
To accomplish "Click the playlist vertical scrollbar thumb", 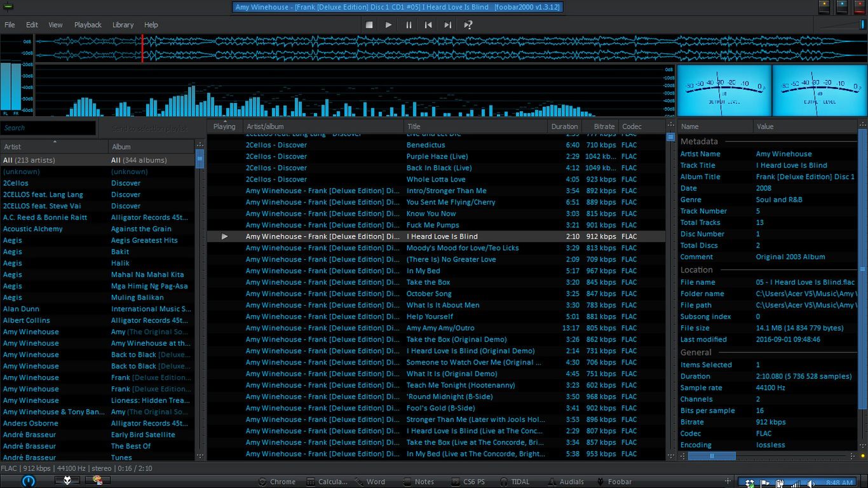I will 670,137.
